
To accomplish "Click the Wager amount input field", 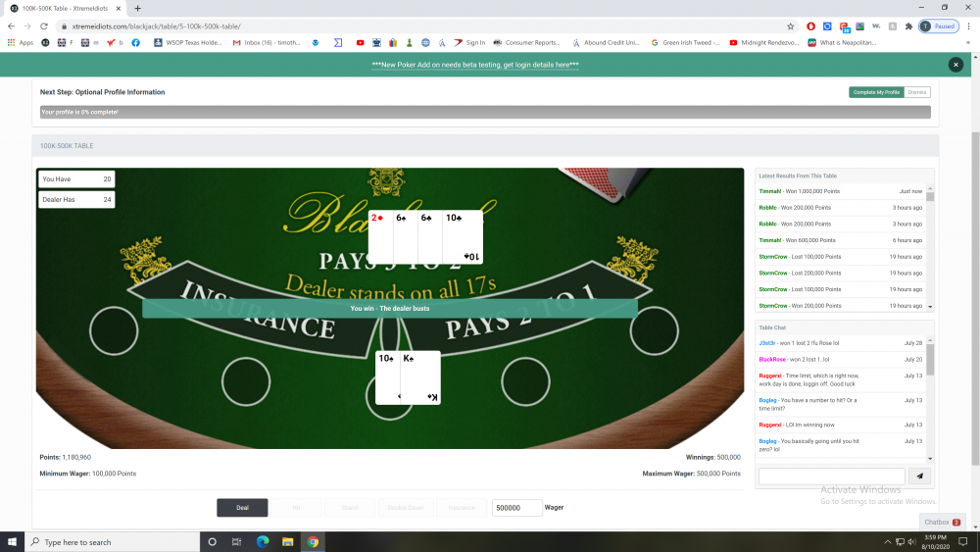I will coord(516,508).
